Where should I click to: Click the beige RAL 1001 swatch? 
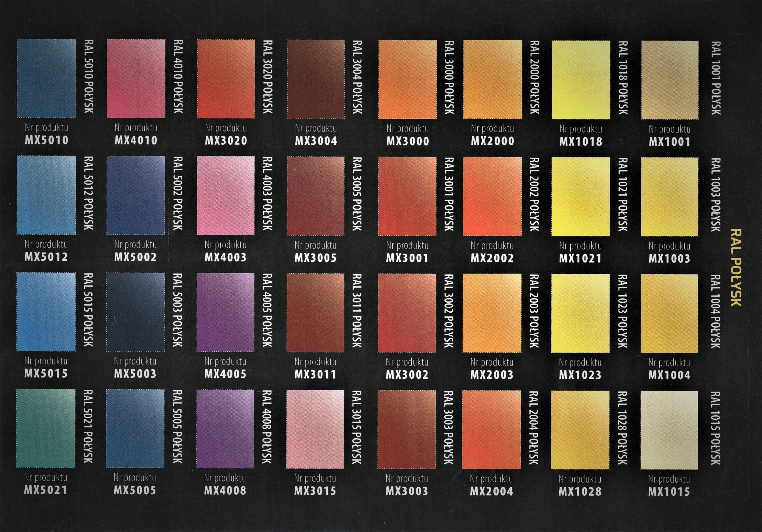tap(670, 80)
